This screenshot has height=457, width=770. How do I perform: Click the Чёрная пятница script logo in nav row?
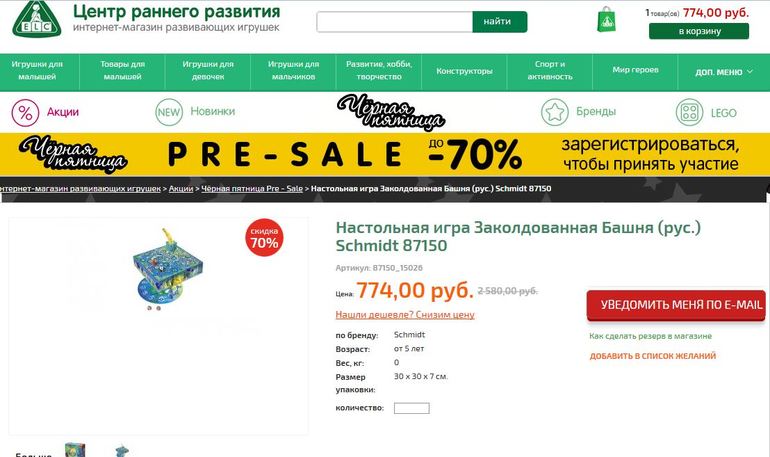(x=391, y=112)
